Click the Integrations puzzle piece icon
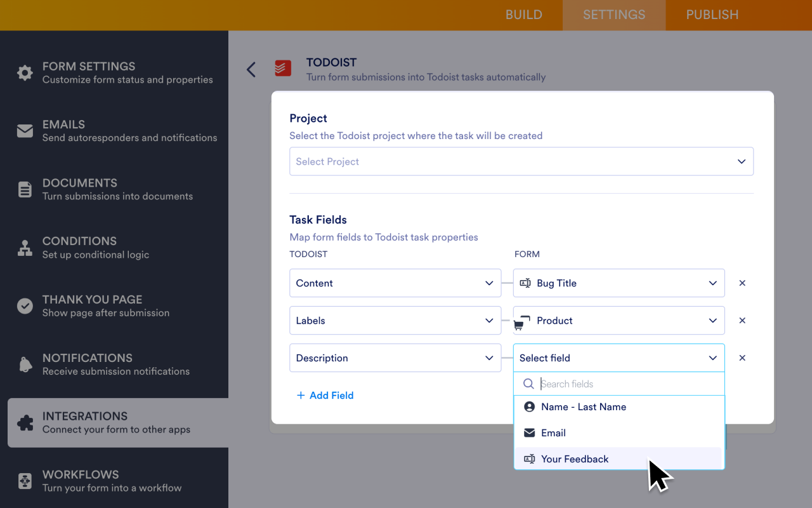Image resolution: width=812 pixels, height=508 pixels. click(x=24, y=423)
